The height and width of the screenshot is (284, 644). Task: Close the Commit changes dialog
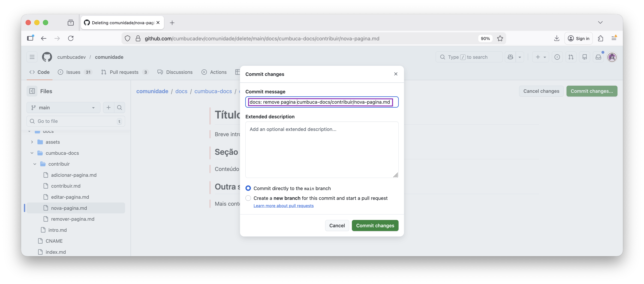(x=396, y=74)
